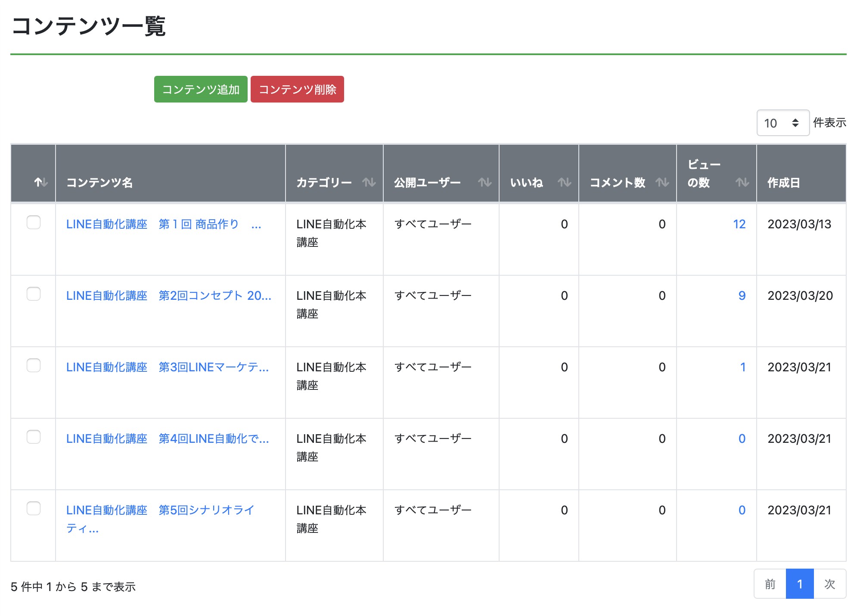This screenshot has height=616, width=857.
Task: Open LINE自動化講座 第１回 商品作り link
Action: click(164, 224)
